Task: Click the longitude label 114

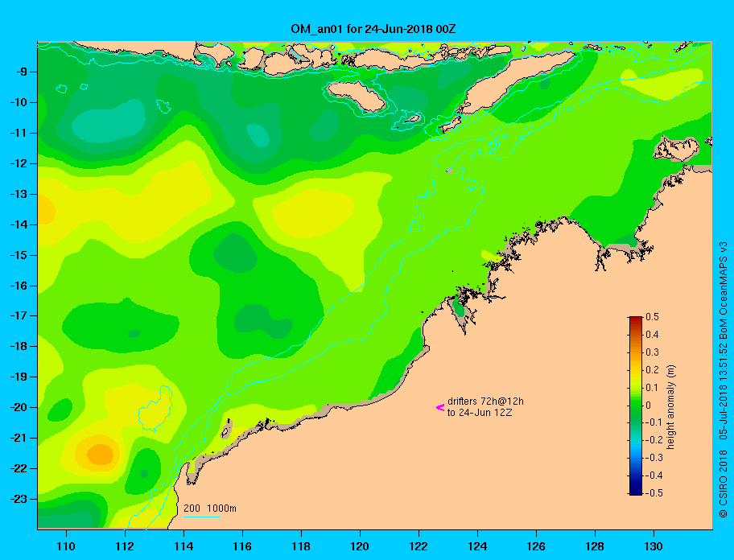Action: (183, 546)
